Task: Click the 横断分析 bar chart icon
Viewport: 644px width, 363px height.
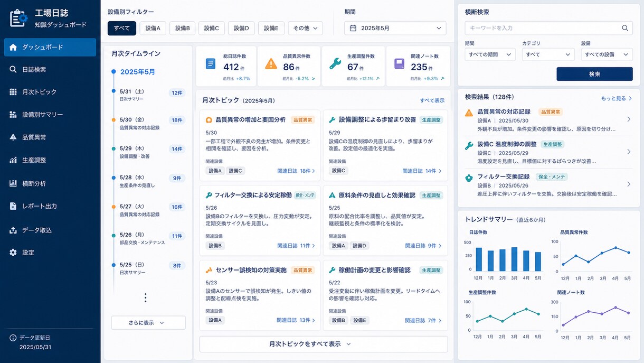Action: coord(13,183)
